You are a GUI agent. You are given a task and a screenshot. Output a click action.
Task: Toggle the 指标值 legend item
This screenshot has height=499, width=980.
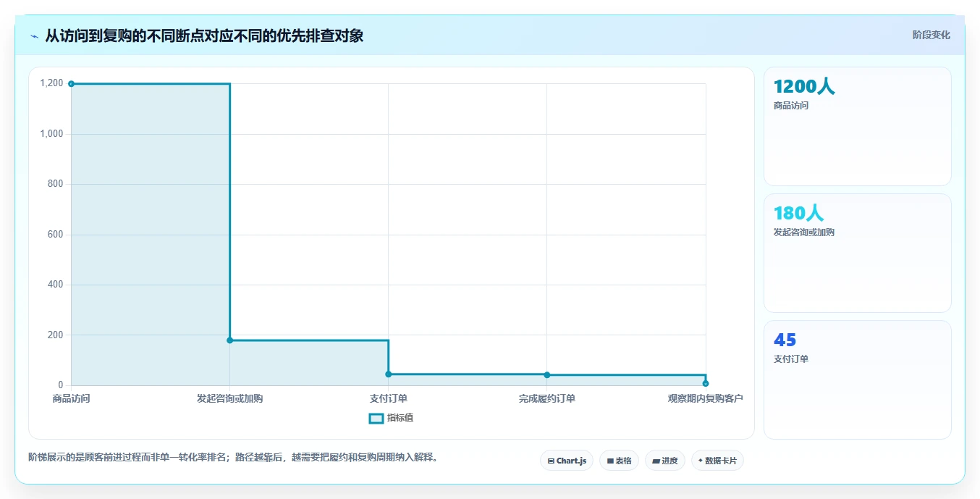pyautogui.click(x=391, y=418)
